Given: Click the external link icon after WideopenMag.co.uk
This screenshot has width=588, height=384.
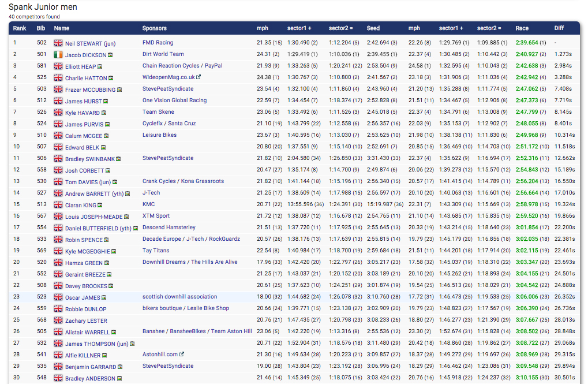Looking at the screenshot, I should point(199,77).
